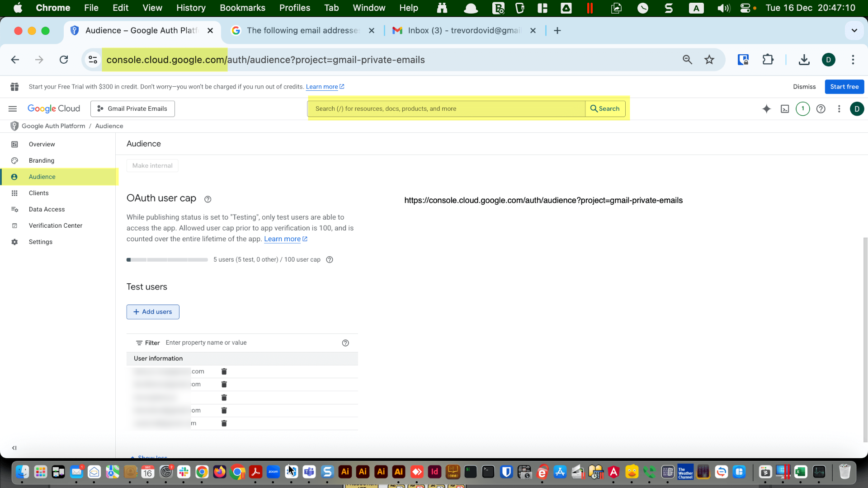Click the user cap progress bar
The image size is (868, 488).
point(166,260)
